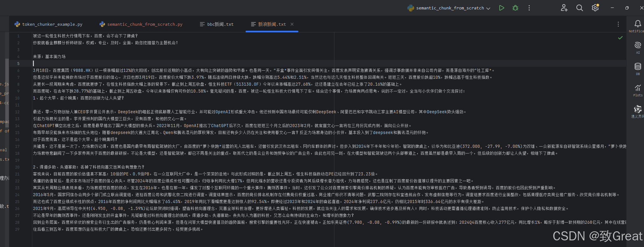Click line number 5 in the gutter
This screenshot has height=247, width=644.
(x=18, y=63)
